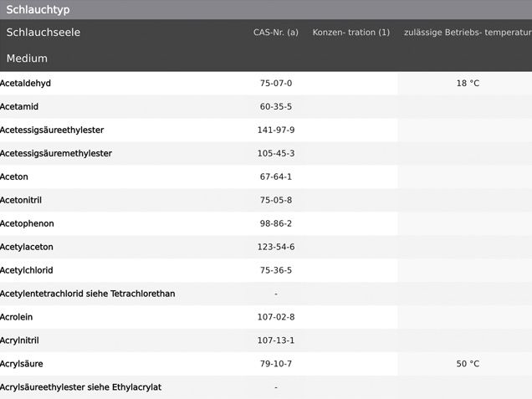Open the Acetylentetrachlorid siehe Tetrachlorethan reference
Screen dimensions: 532x399
pos(87,294)
